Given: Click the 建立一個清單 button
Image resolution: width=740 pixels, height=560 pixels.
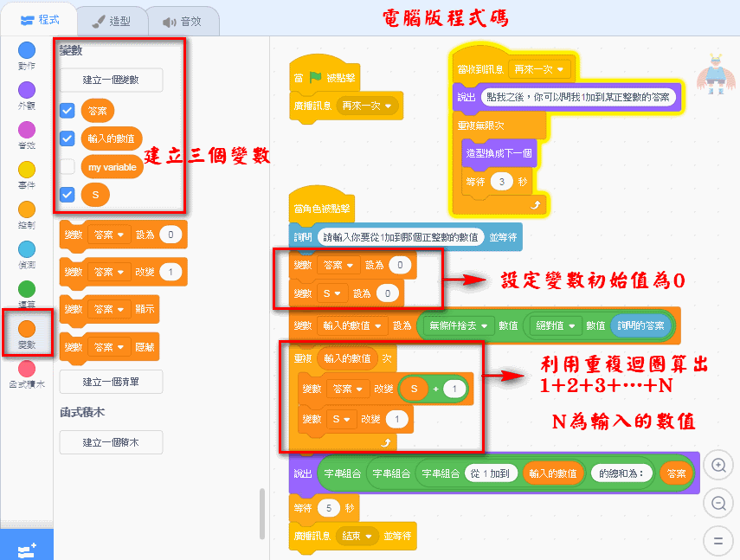Looking at the screenshot, I should [x=111, y=381].
